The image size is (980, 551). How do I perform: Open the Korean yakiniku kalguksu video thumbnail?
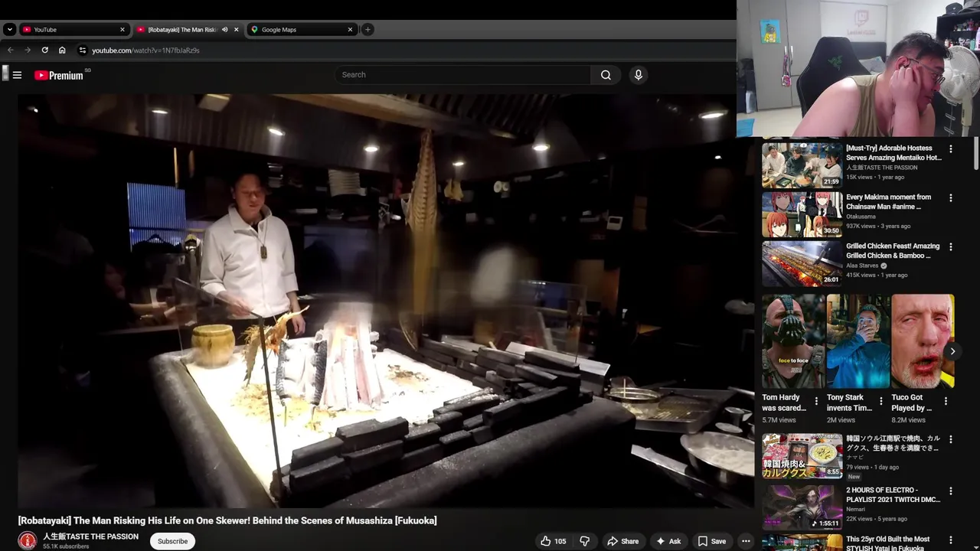tap(802, 456)
